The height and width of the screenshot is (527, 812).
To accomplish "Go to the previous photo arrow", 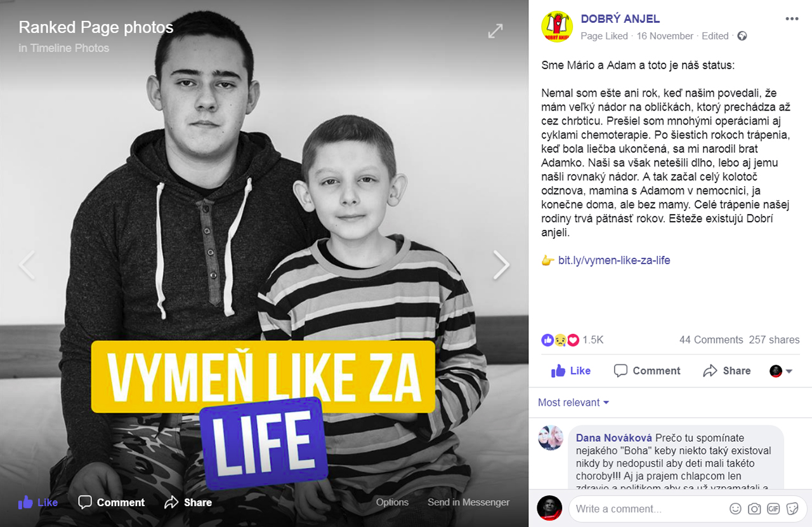I will [27, 265].
